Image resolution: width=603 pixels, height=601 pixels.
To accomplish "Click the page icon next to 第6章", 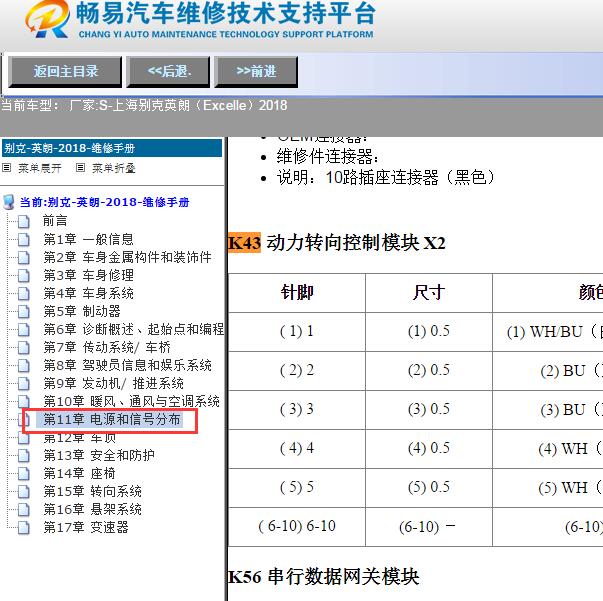I will pyautogui.click(x=24, y=330).
